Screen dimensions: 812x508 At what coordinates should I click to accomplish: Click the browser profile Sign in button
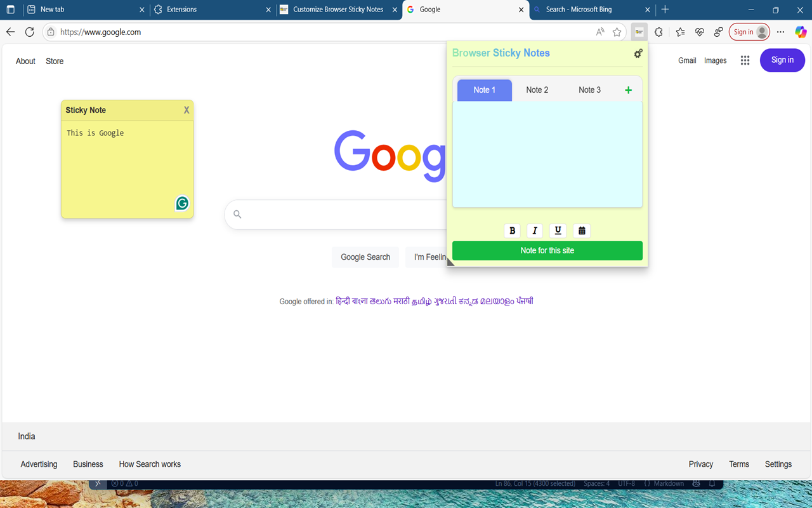749,32
